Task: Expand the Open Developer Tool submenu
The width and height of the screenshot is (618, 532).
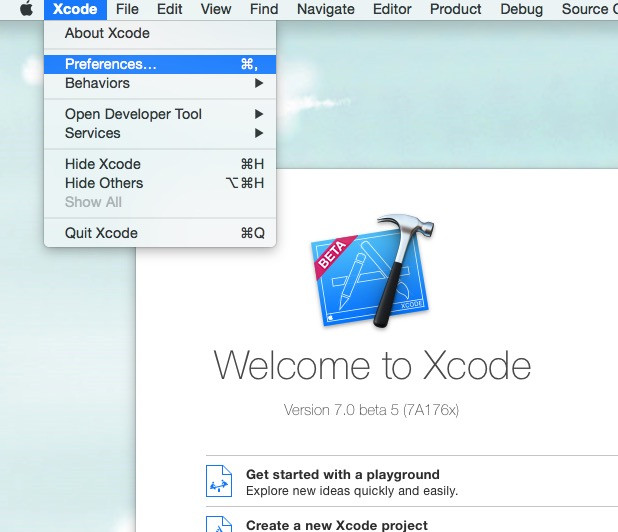Action: pyautogui.click(x=160, y=114)
